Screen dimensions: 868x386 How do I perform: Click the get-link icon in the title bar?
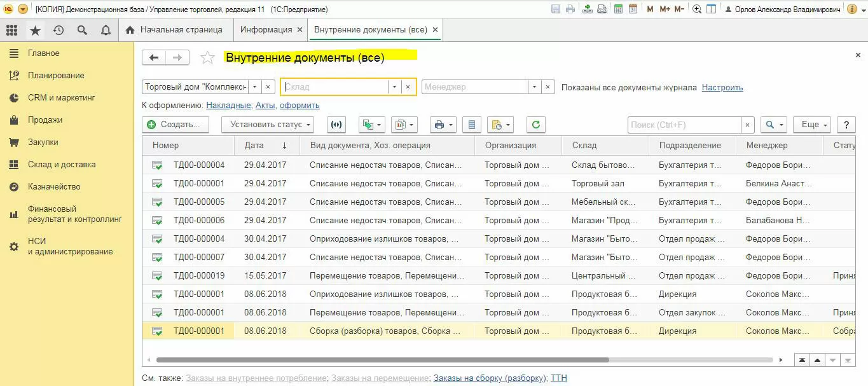tap(602, 9)
